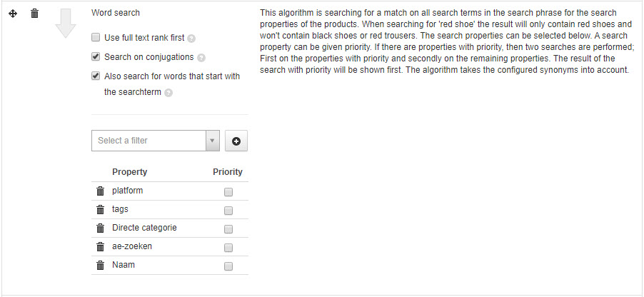This screenshot has width=644, height=297.
Task: Delete the ae-zoeken property
Action: click(100, 246)
